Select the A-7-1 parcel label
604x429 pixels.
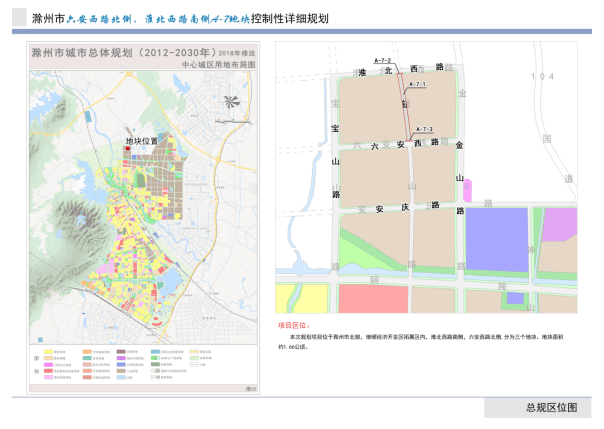(417, 85)
